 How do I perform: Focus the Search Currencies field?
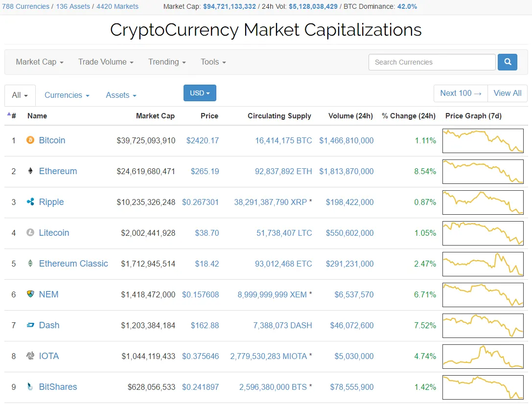(432, 62)
